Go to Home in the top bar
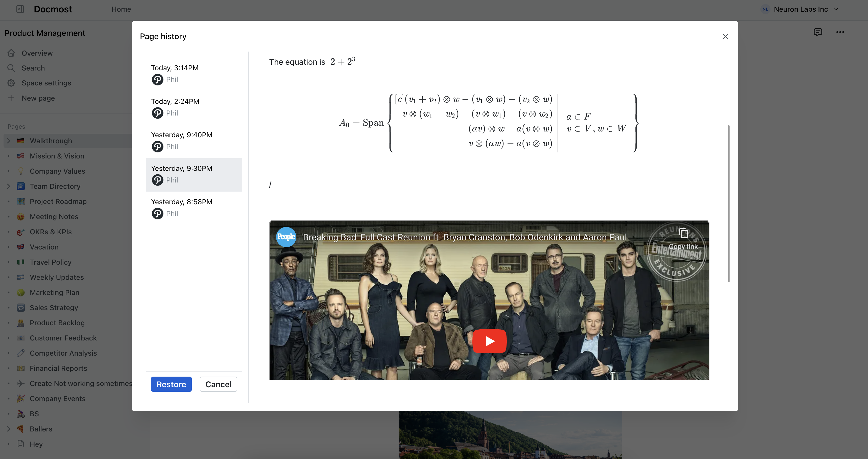The width and height of the screenshot is (868, 459). click(x=121, y=9)
